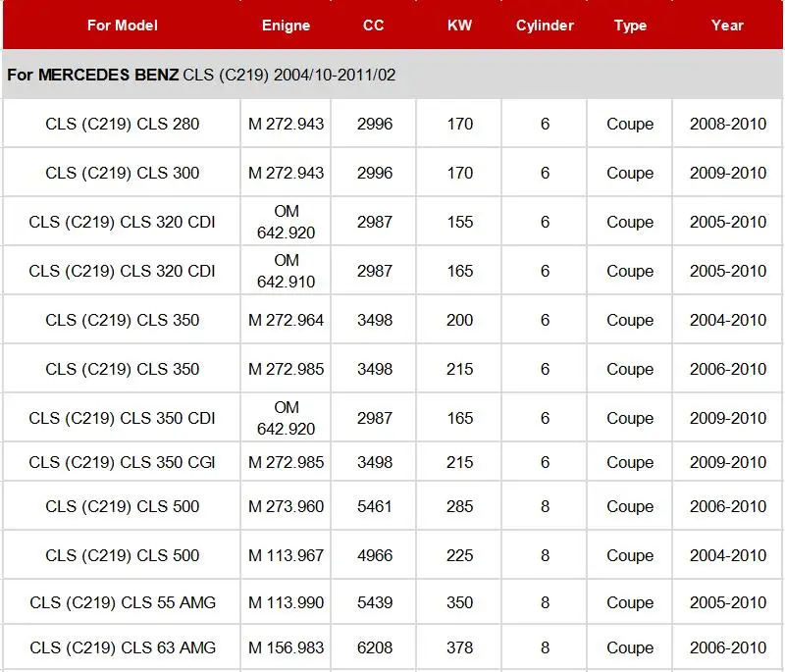Screen dimensions: 785x672
Task: Click the '6208' CC value
Action: pos(375,646)
